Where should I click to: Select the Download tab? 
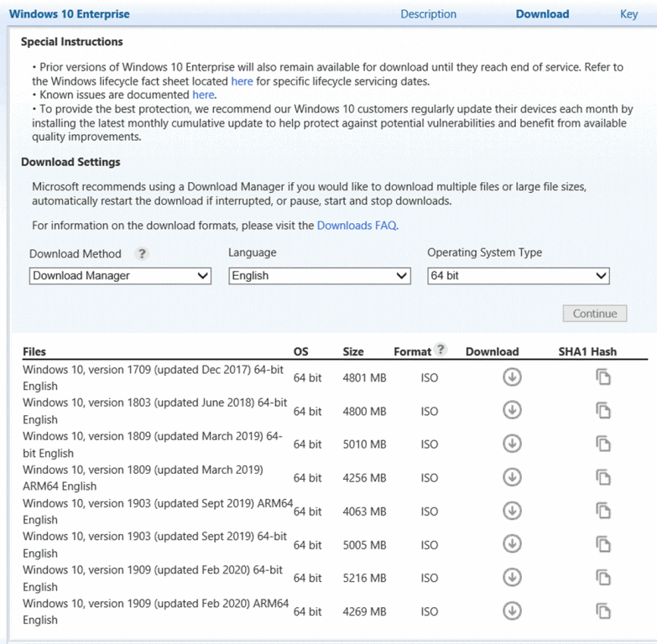pos(542,14)
